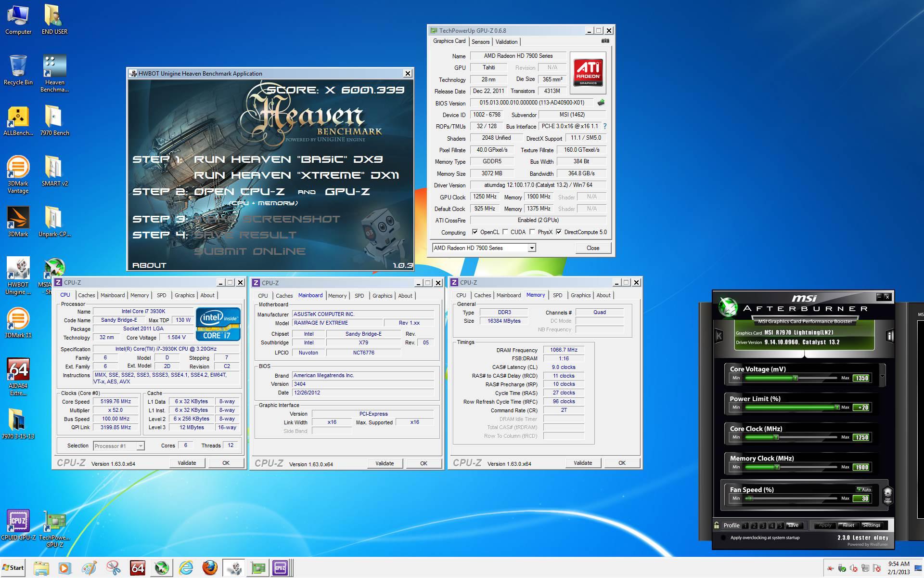Click RUN HEAVEN "XTREME" DX11 step
This screenshot has height=578, width=924.
coord(296,175)
